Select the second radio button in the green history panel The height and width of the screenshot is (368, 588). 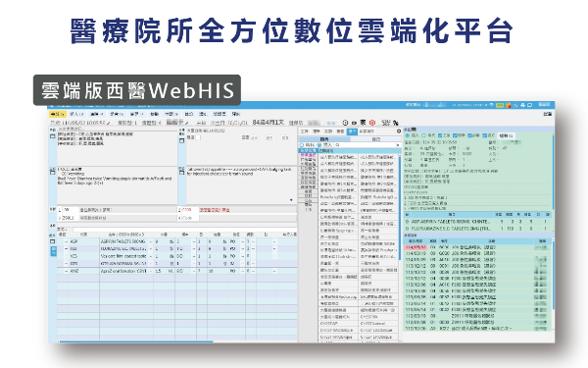point(423,135)
